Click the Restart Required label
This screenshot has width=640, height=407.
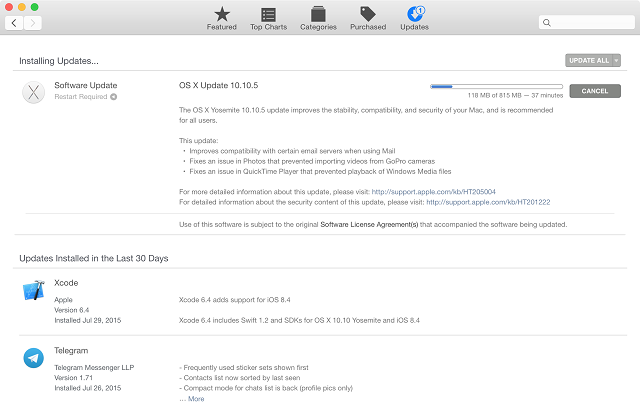[x=81, y=97]
